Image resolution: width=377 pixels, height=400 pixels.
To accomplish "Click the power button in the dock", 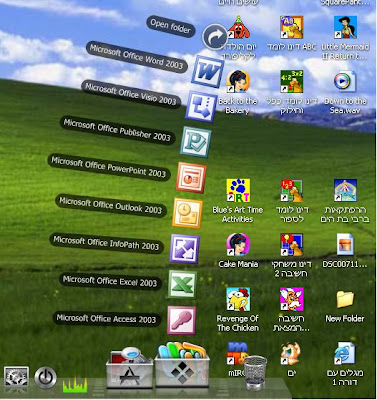I will (x=45, y=378).
